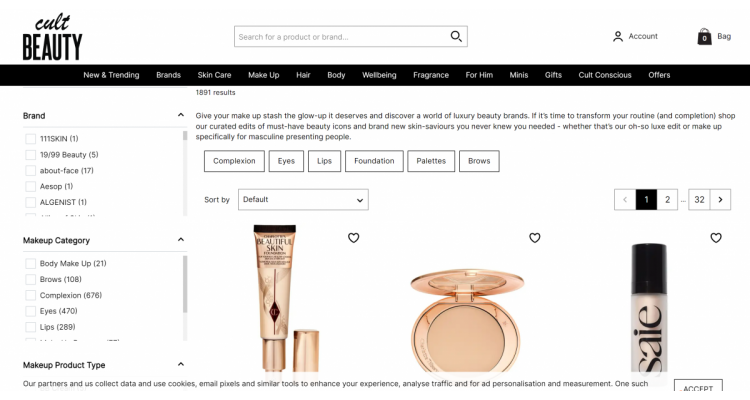
Task: Click the Bag link text
Action: (724, 36)
